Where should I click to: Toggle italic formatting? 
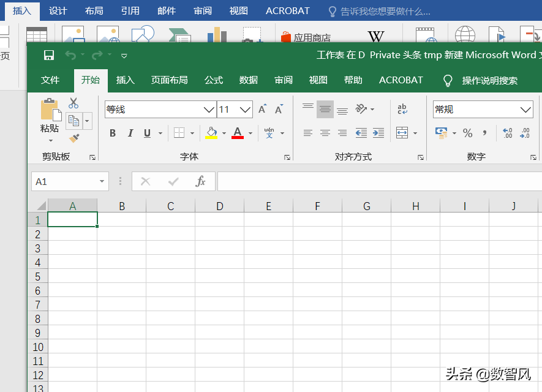click(130, 132)
